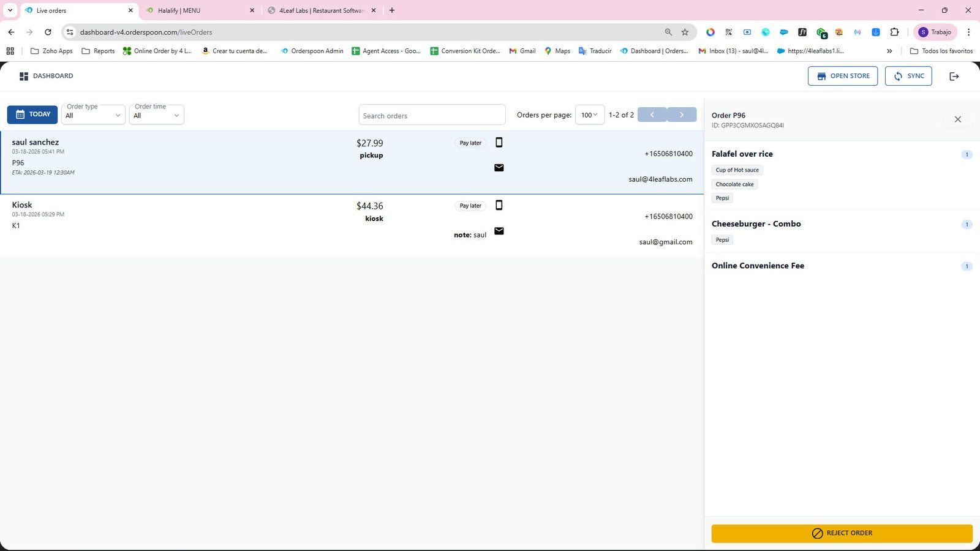Image resolution: width=980 pixels, height=551 pixels.
Task: Expand hidden bookmarks chevron
Action: [889, 51]
